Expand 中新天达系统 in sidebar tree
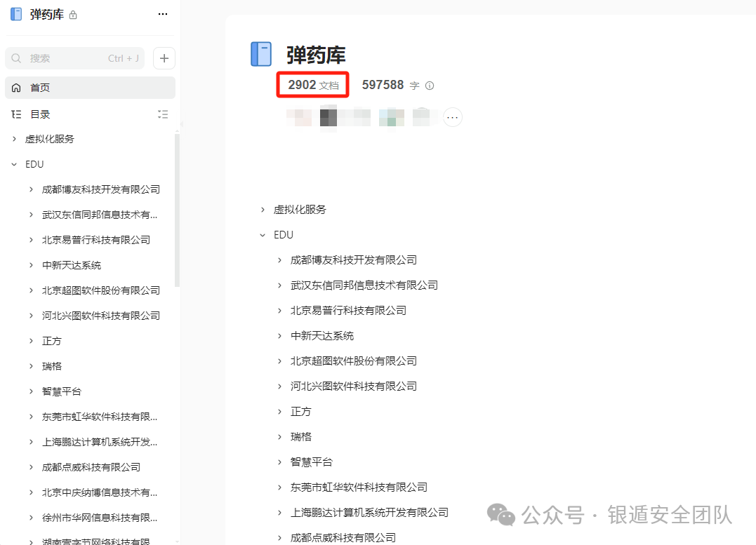756x545 pixels. (32, 265)
